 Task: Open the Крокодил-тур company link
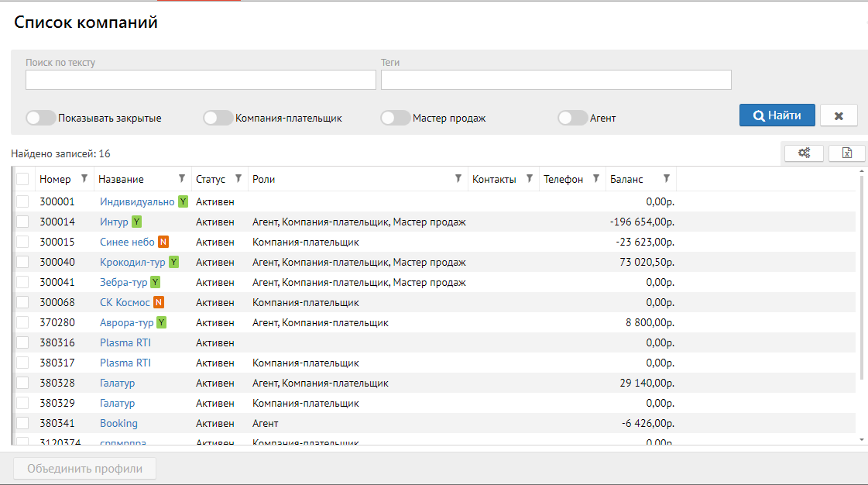(x=132, y=262)
